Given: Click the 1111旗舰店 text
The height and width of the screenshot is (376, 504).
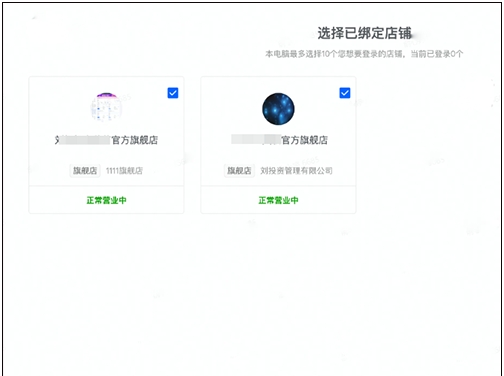Looking at the screenshot, I should [x=124, y=171].
